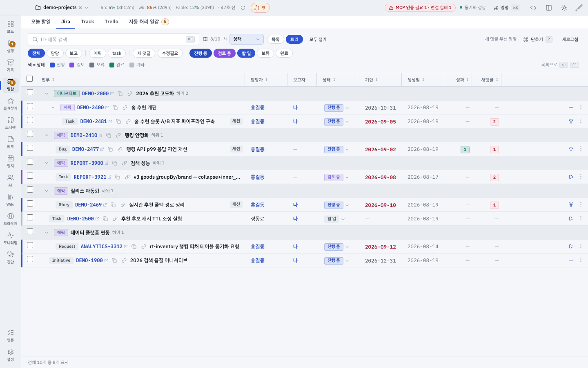The height and width of the screenshot is (368, 588).
Task: Click the 모두 접기 button
Action: [318, 39]
